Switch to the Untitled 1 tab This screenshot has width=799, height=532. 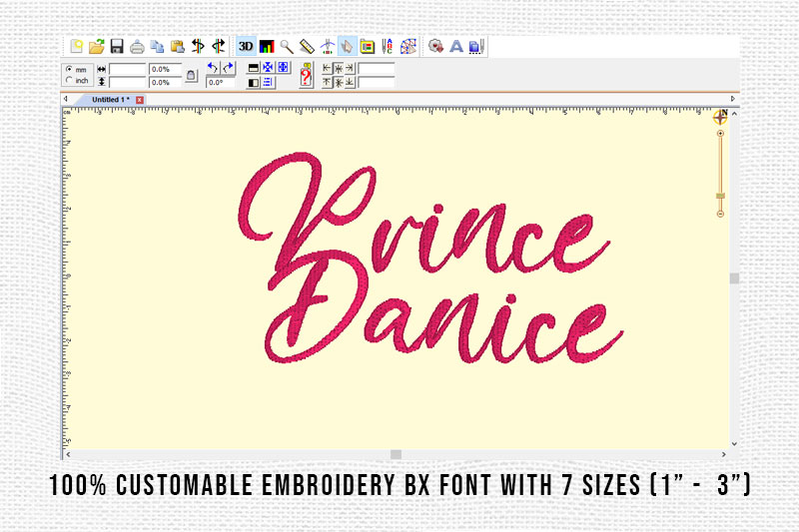point(111,99)
